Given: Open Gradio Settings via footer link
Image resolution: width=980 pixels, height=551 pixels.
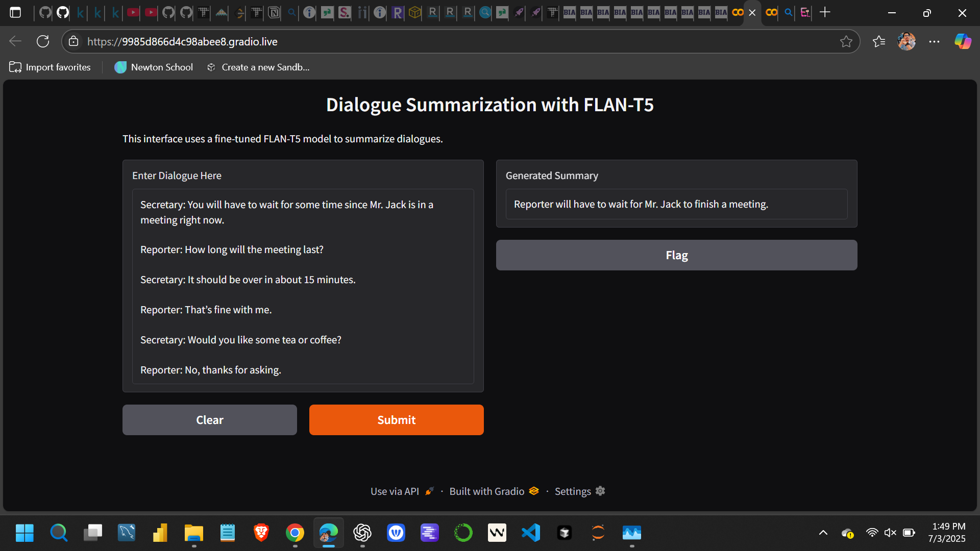Looking at the screenshot, I should 572,491.
